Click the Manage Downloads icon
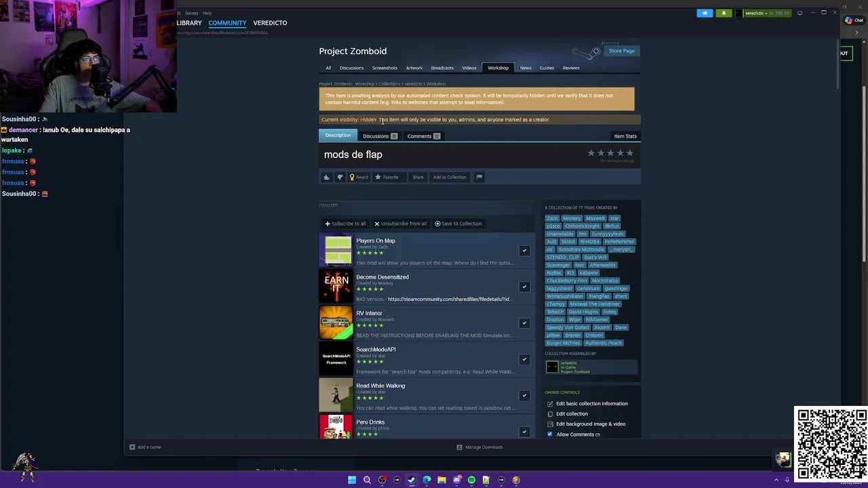868x488 pixels. (459, 447)
